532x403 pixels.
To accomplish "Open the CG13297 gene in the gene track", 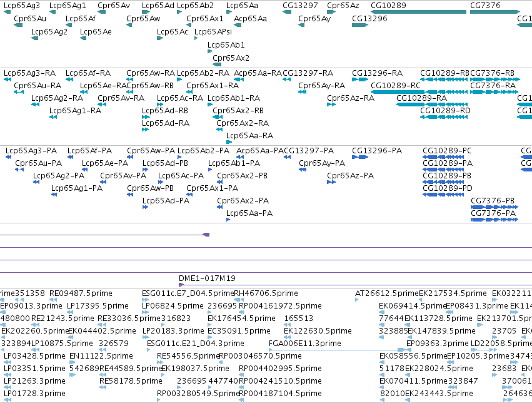I will [x=300, y=6].
